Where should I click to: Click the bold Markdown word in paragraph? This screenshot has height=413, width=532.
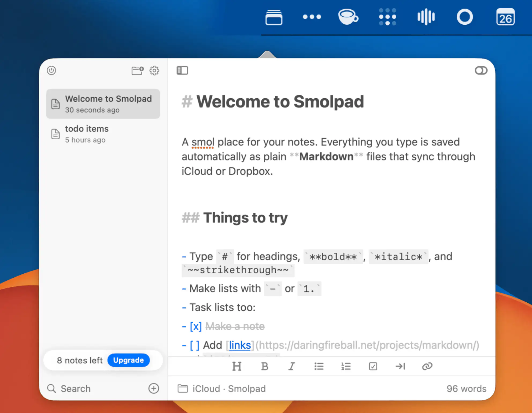tap(326, 157)
